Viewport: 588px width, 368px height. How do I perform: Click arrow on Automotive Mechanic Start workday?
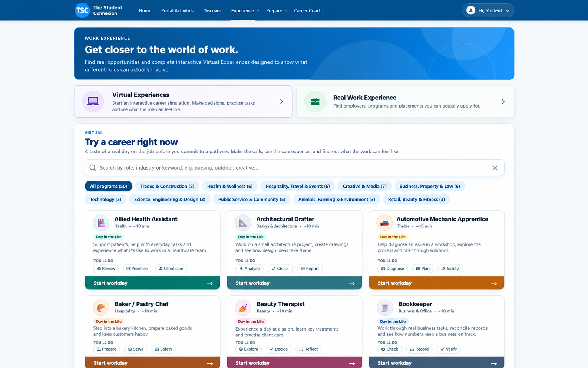click(x=494, y=283)
